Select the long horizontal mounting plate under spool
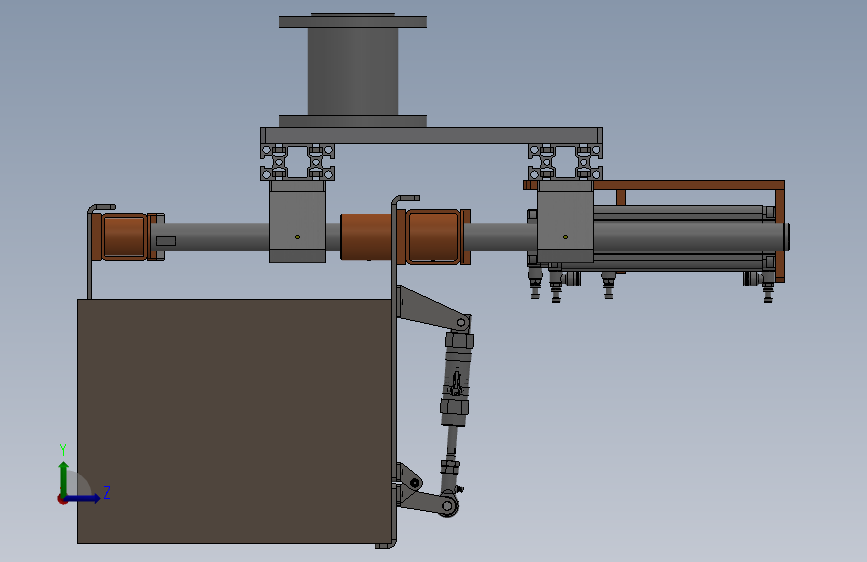Image resolution: width=867 pixels, height=562 pixels. (431, 136)
